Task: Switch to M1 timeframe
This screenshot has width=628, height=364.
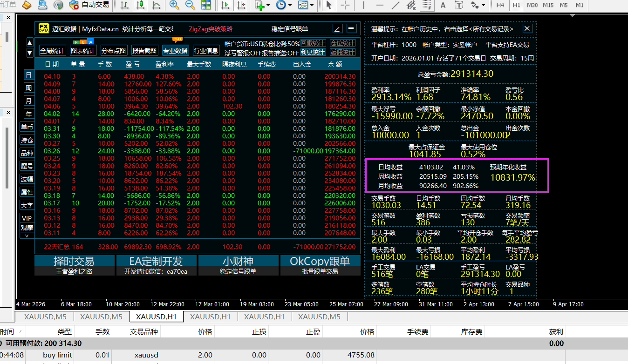Action: (x=580, y=5)
